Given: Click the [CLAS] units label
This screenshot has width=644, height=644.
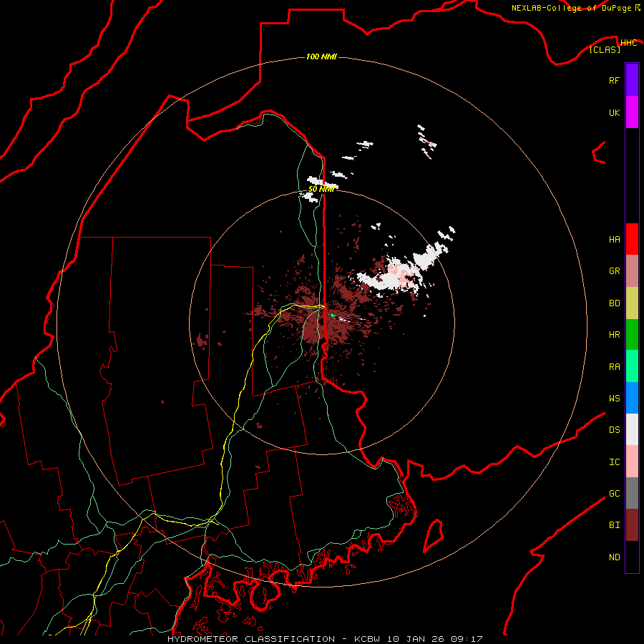Looking at the screenshot, I should tap(605, 49).
